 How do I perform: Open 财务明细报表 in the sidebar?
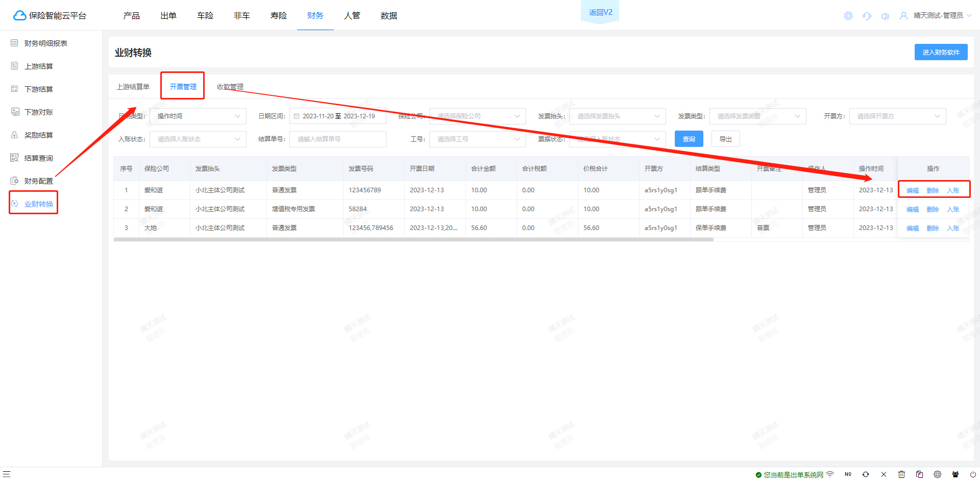pyautogui.click(x=46, y=43)
